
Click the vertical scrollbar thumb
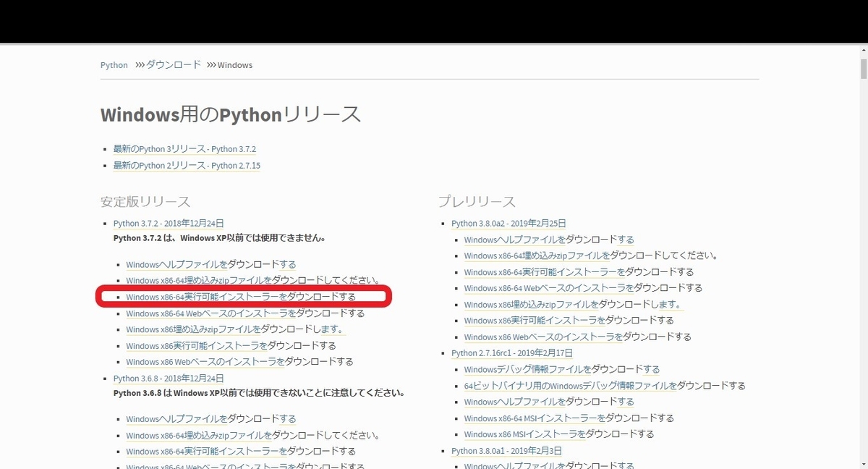(863, 69)
